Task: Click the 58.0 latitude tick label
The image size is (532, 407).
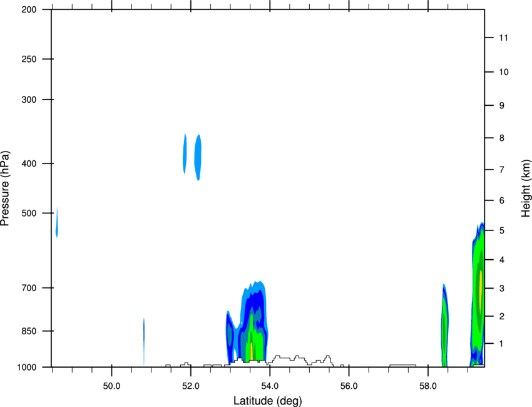Action: (428, 386)
